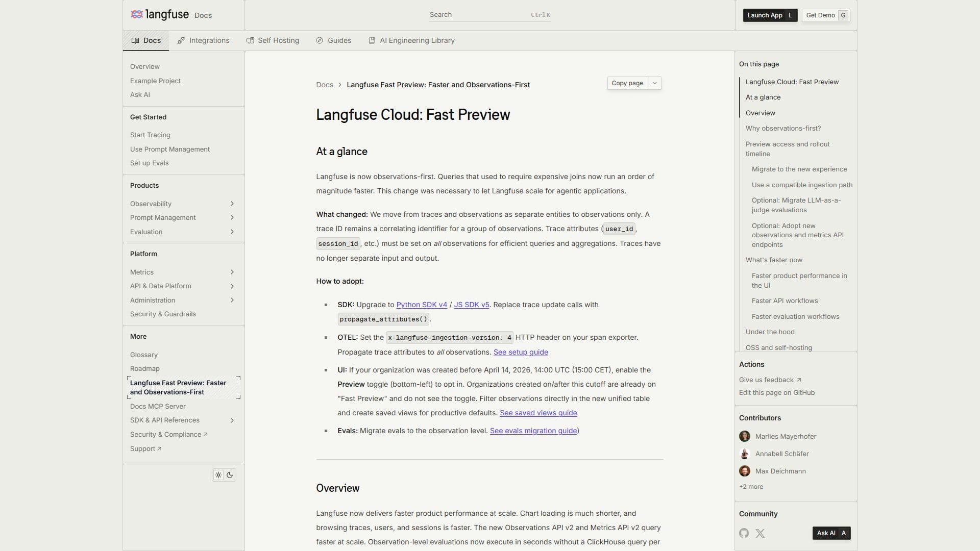The width and height of the screenshot is (980, 551).
Task: Jump to Preview access and rollout timeline
Action: coord(788,149)
